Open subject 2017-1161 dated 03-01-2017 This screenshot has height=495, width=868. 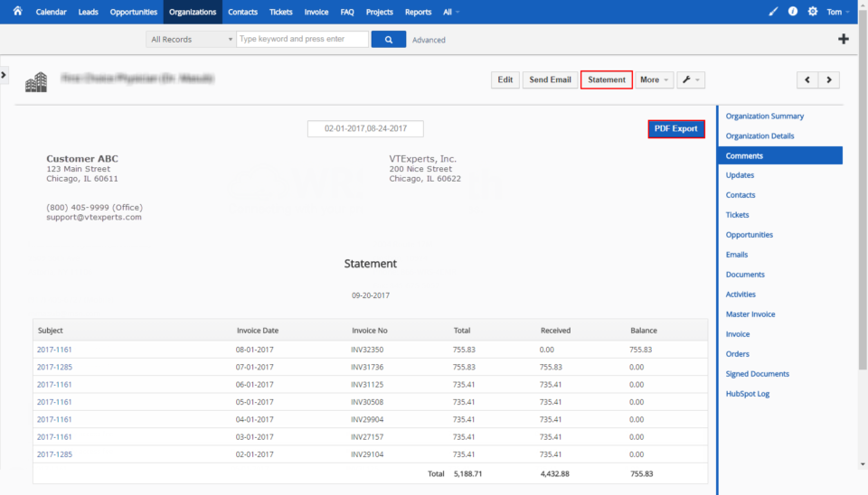(54, 437)
